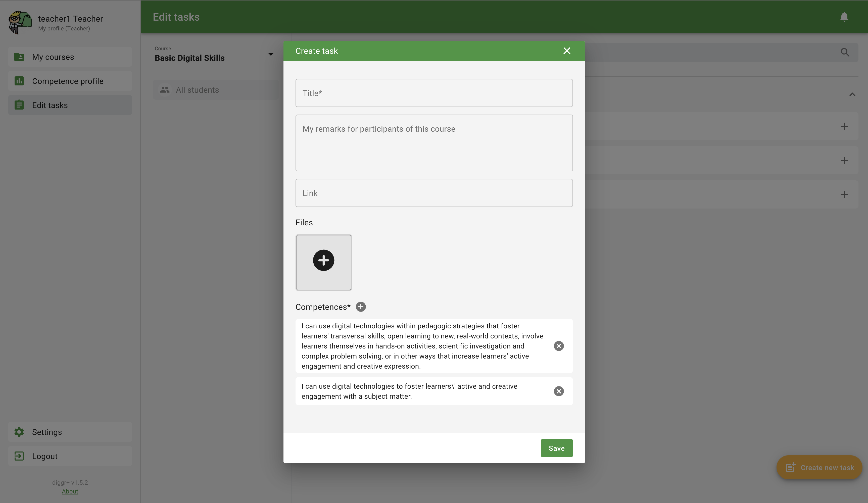
Task: Open notifications bell icon
Action: (x=844, y=17)
